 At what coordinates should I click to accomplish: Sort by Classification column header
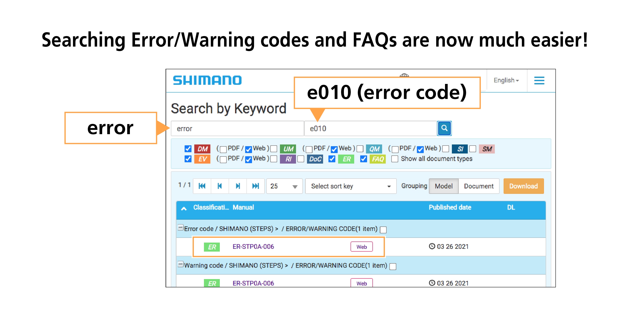point(211,207)
